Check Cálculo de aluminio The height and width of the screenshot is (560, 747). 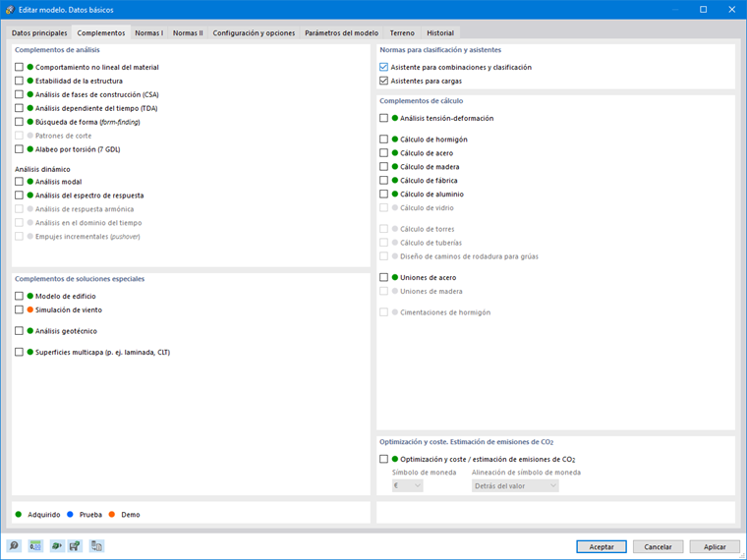(x=384, y=194)
